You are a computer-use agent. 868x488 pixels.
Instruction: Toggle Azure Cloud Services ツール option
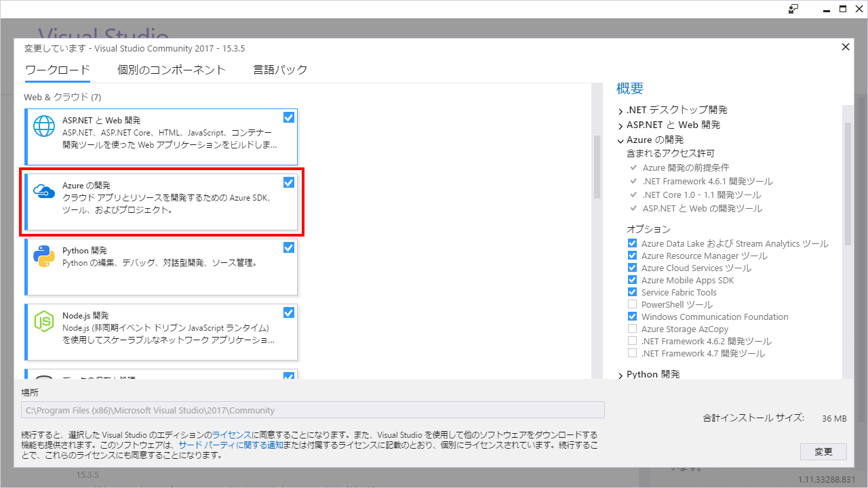[x=633, y=268]
